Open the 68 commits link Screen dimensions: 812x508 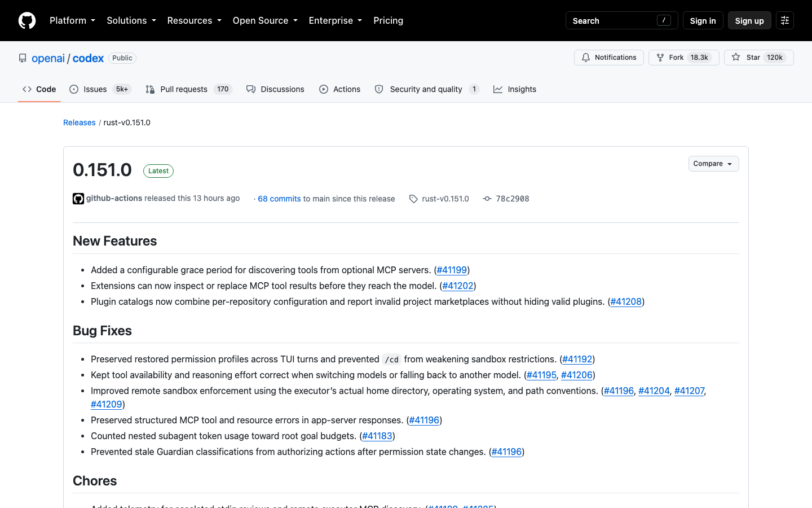tap(279, 199)
